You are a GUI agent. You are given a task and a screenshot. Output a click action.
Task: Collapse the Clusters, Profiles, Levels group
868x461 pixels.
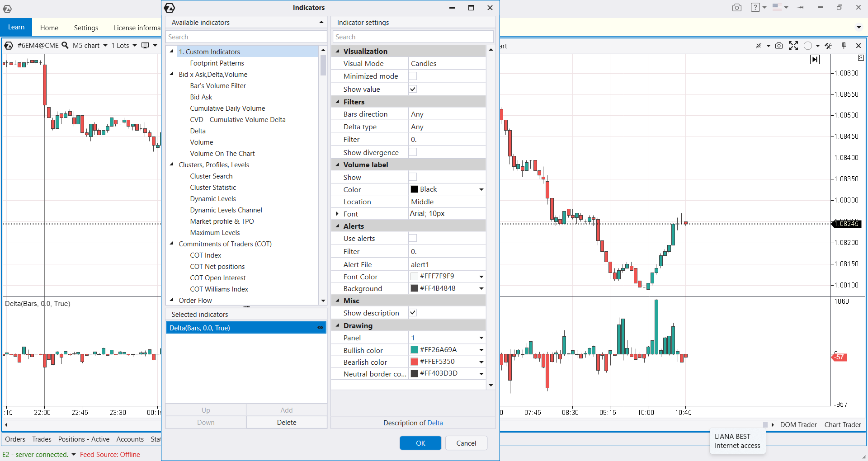(x=172, y=165)
